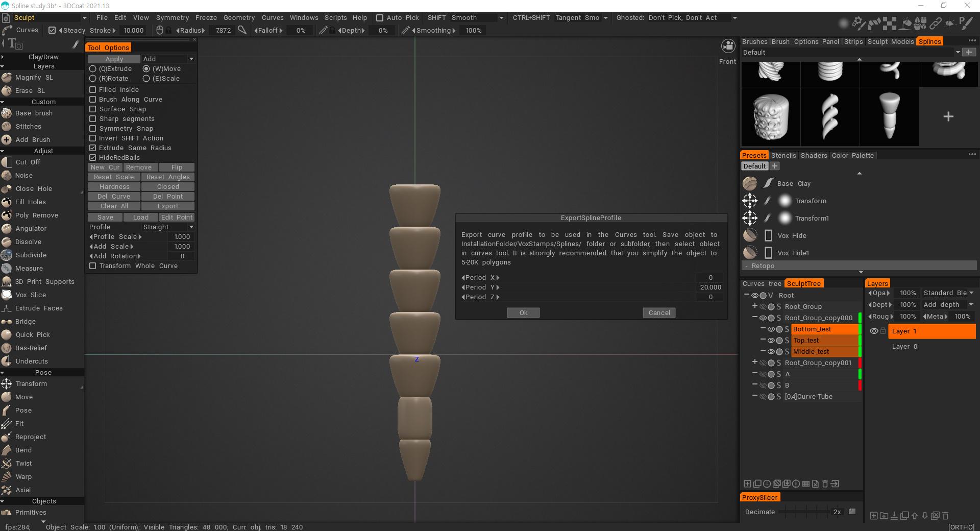Select the Magnify SL brush icon
This screenshot has height=531, width=980.
point(7,78)
